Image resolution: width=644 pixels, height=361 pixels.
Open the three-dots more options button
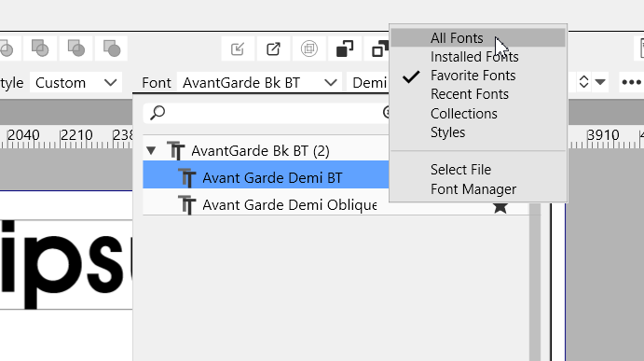pyautogui.click(x=631, y=82)
